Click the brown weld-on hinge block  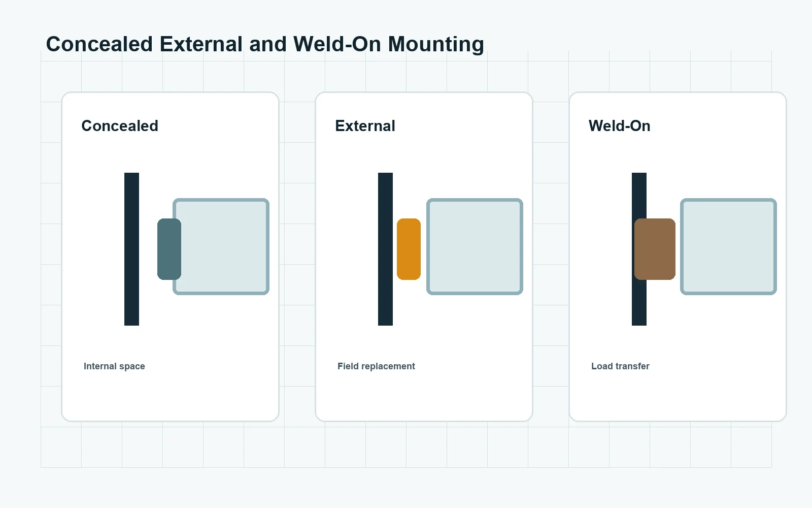(655, 249)
